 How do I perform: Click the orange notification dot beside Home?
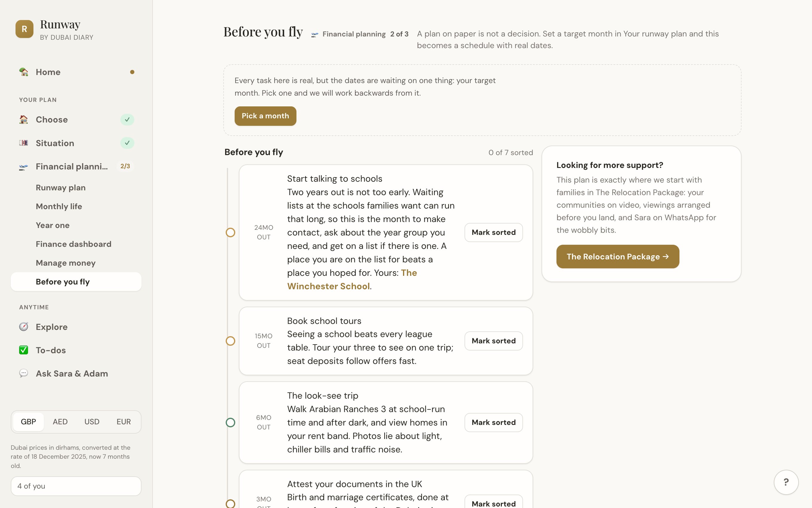click(132, 72)
